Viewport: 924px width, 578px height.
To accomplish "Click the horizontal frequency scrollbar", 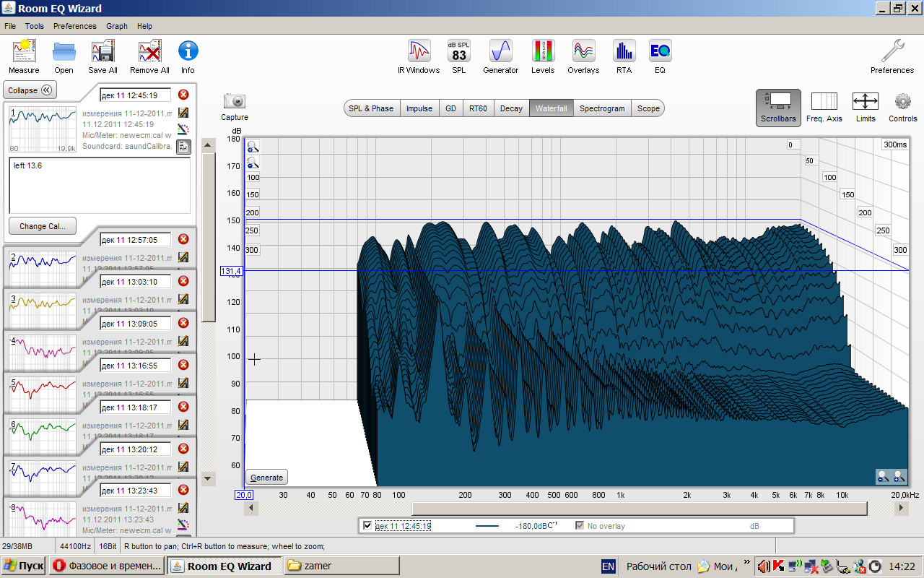I will point(639,509).
